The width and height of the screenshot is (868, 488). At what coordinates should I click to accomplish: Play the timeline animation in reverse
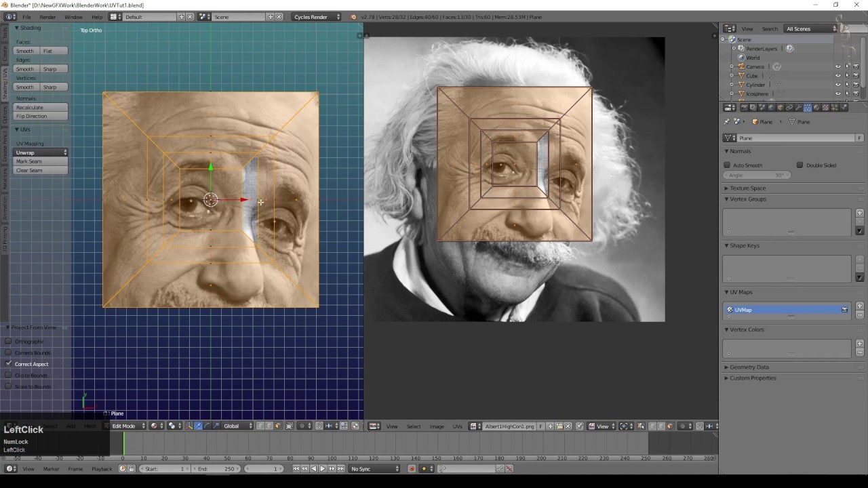click(x=314, y=469)
